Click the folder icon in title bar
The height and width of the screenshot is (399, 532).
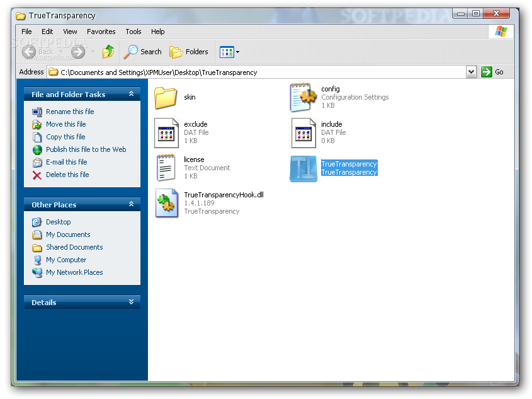(21, 16)
